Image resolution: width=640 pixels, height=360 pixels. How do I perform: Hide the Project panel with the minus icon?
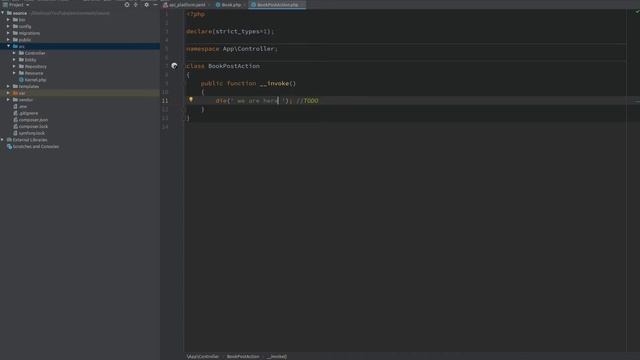(x=156, y=5)
